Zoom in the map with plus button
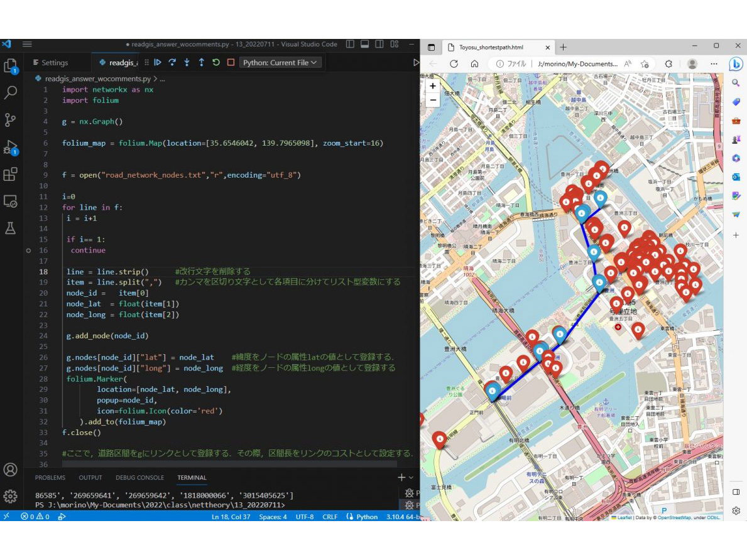Image resolution: width=747 pixels, height=560 pixels. click(433, 86)
